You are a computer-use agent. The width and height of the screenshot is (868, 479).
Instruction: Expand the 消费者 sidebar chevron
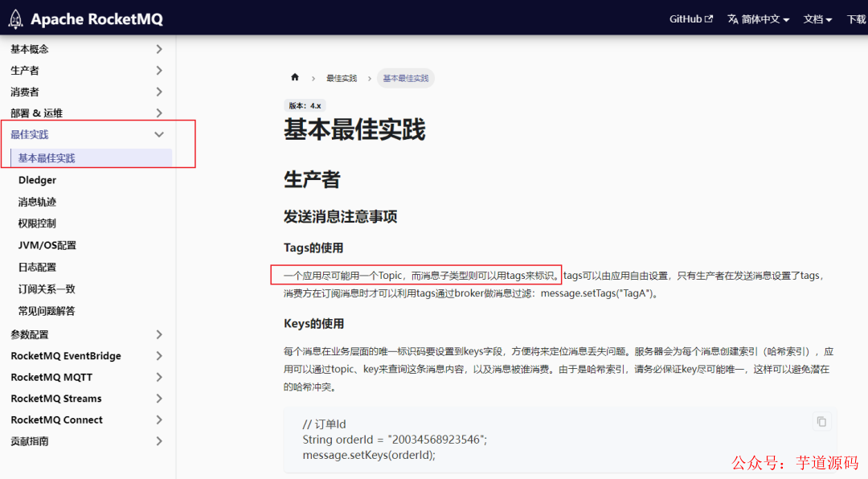tap(159, 92)
